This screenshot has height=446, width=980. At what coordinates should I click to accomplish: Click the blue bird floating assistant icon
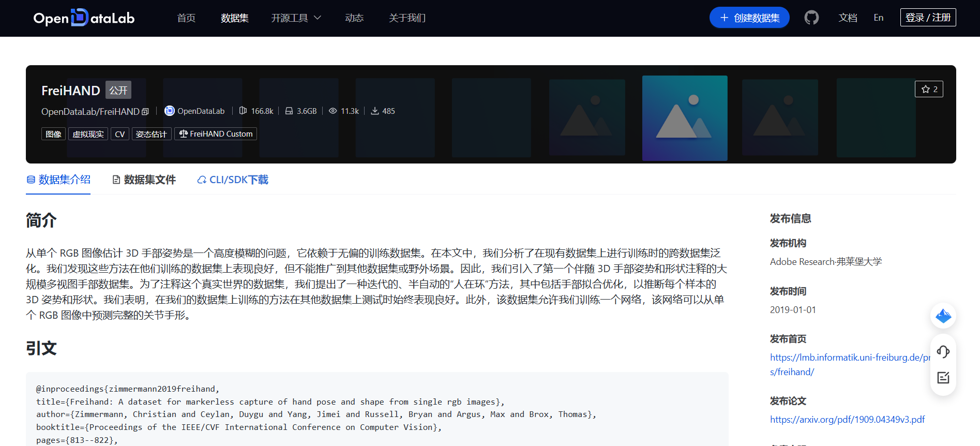[943, 316]
